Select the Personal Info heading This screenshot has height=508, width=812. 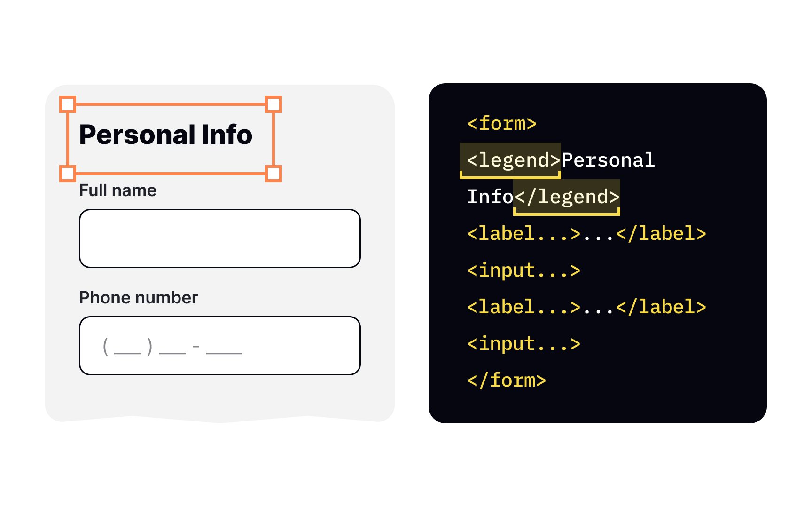[x=166, y=135]
